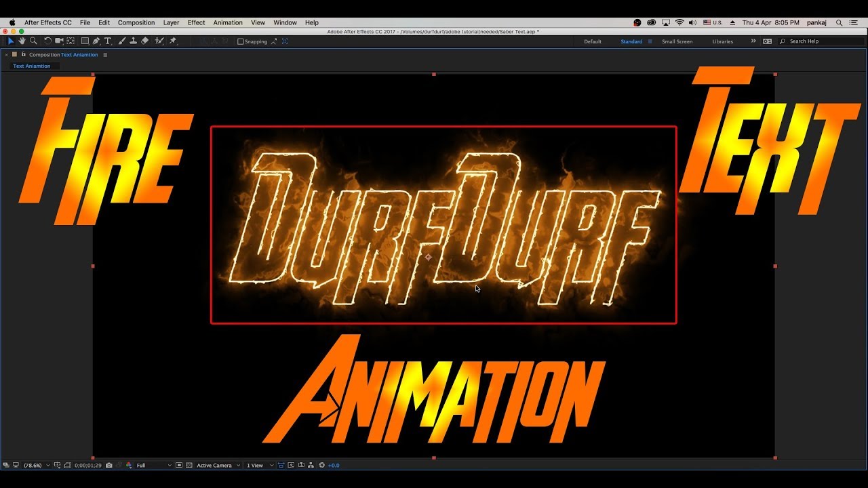This screenshot has height=488, width=868.
Task: Toggle transparency grid icon
Action: 189,465
